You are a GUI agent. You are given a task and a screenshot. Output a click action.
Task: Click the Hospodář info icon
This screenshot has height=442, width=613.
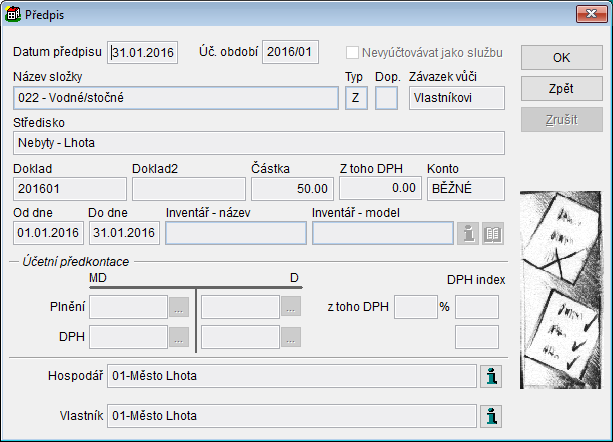(491, 375)
